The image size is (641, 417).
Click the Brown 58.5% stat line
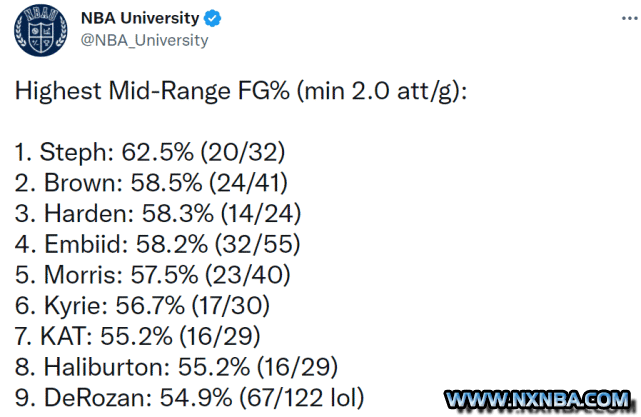(151, 183)
